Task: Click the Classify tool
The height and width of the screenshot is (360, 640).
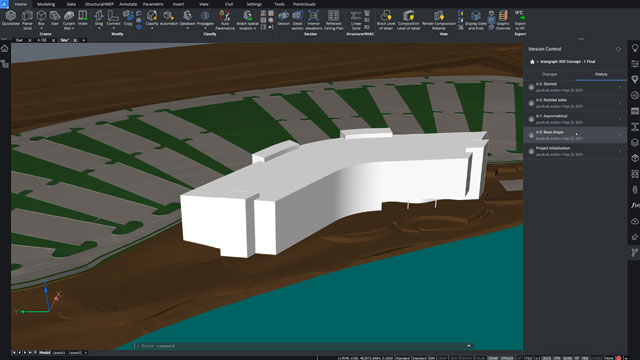Action: pos(152,18)
